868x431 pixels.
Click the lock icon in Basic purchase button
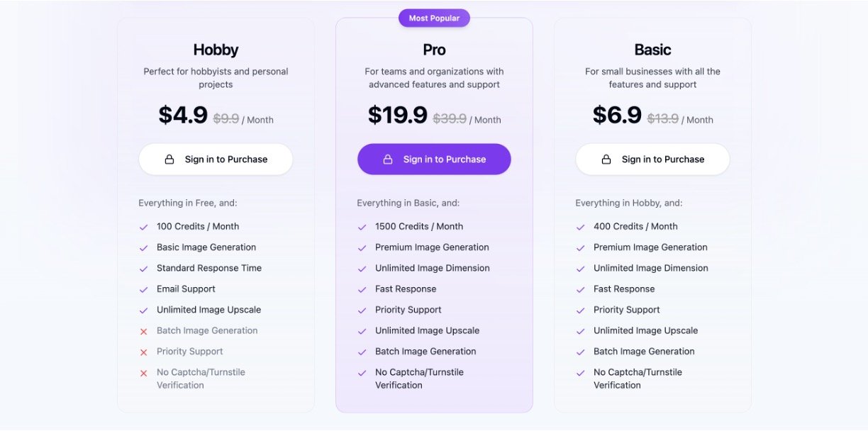[x=606, y=159]
